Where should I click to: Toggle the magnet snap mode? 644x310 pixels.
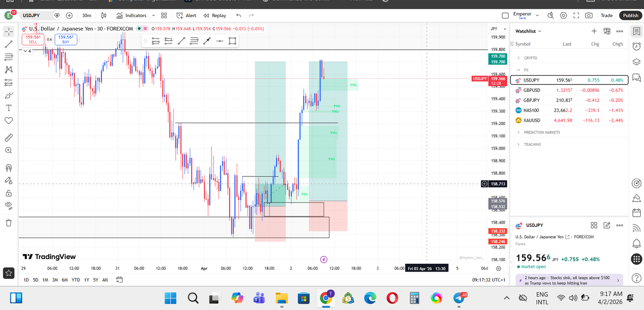(x=9, y=167)
